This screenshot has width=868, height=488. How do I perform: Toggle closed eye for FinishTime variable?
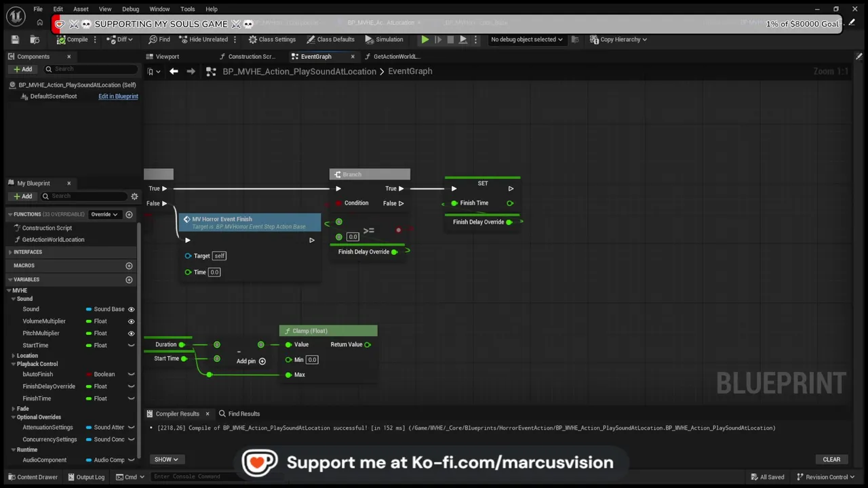(132, 399)
